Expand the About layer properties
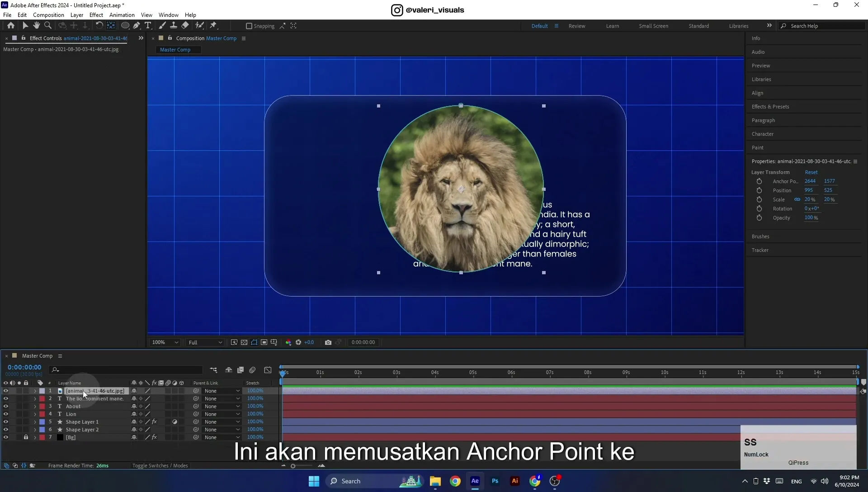Viewport: 868px width, 492px height. pyautogui.click(x=35, y=406)
